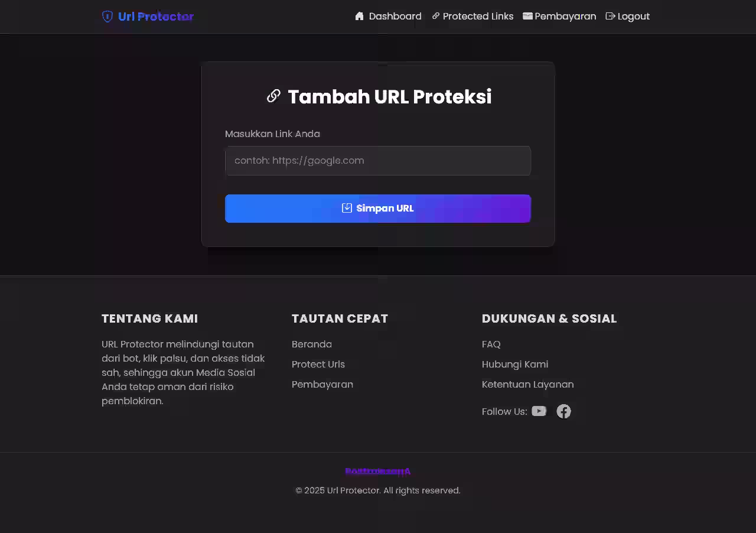Click the Pembayaran envelope icon
Screen dimensions: 756x533
[x=527, y=16]
